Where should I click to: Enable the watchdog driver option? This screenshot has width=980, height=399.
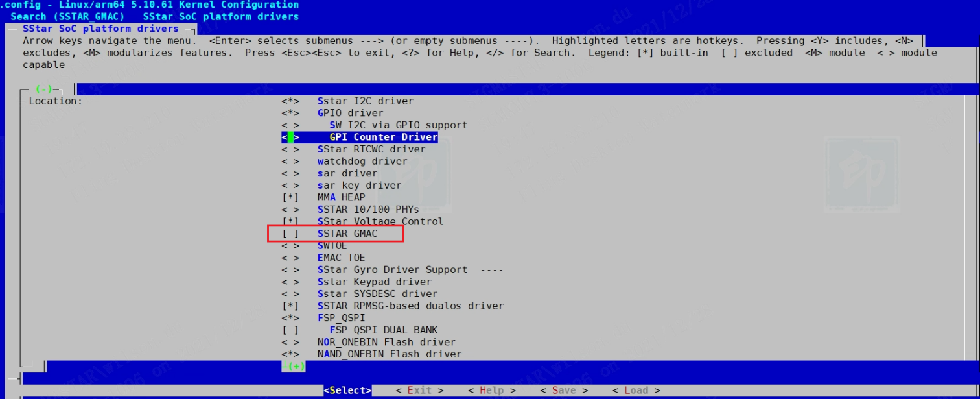tap(290, 162)
